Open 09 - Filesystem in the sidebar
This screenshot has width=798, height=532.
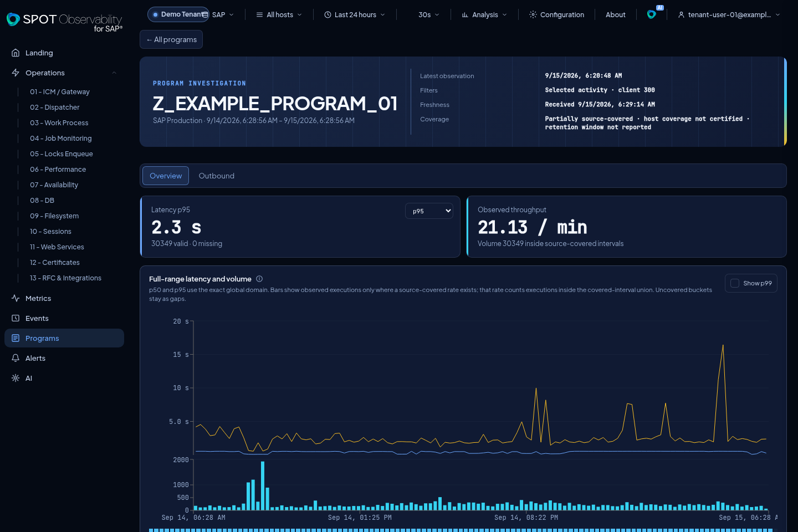54,216
